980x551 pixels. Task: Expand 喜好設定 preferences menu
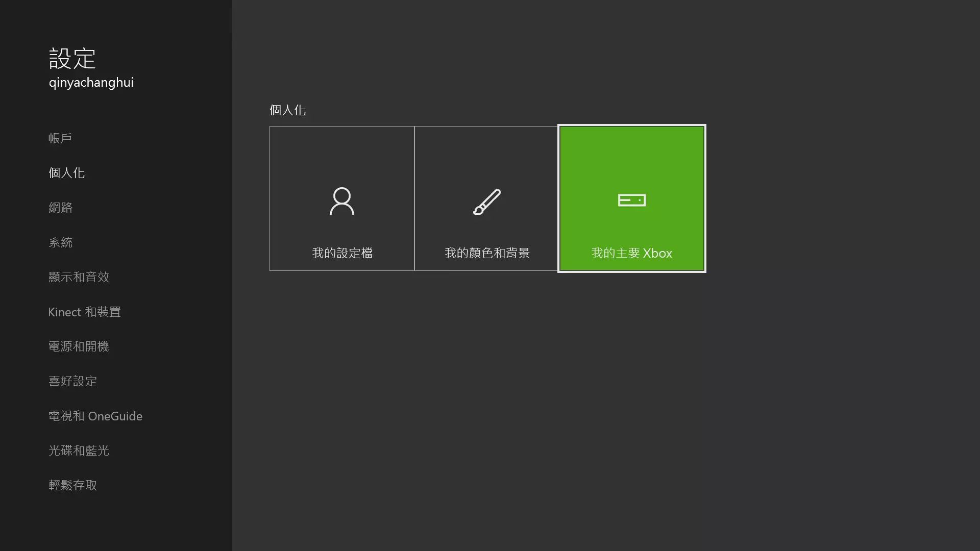click(x=72, y=381)
